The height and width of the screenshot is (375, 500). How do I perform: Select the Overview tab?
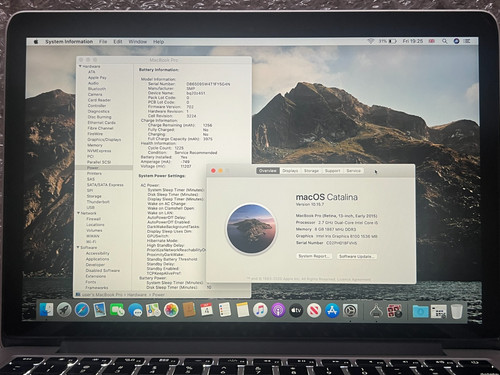point(268,171)
